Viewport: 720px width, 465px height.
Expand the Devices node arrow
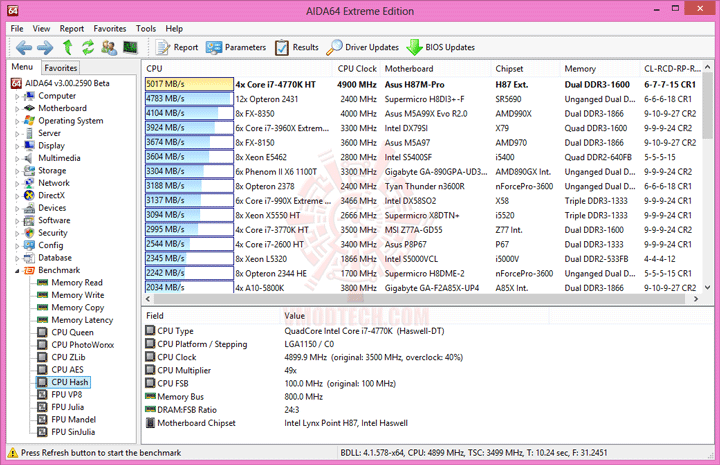click(17, 208)
